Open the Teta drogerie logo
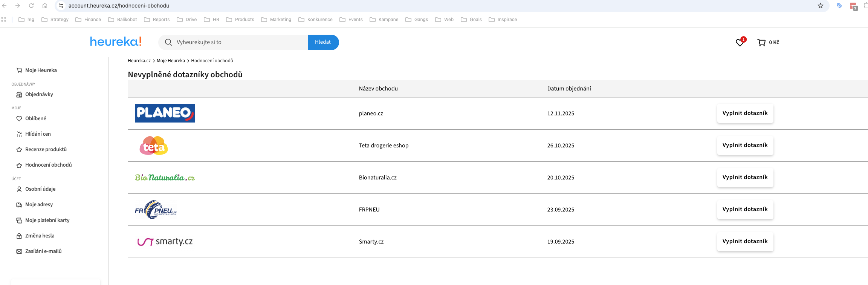Viewport: 868px width, 285px height. tap(154, 146)
